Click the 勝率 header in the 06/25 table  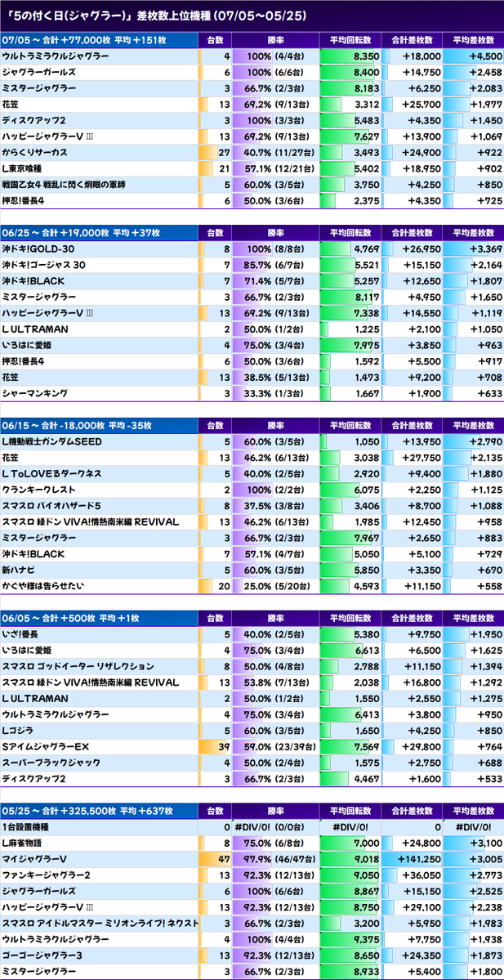click(275, 233)
